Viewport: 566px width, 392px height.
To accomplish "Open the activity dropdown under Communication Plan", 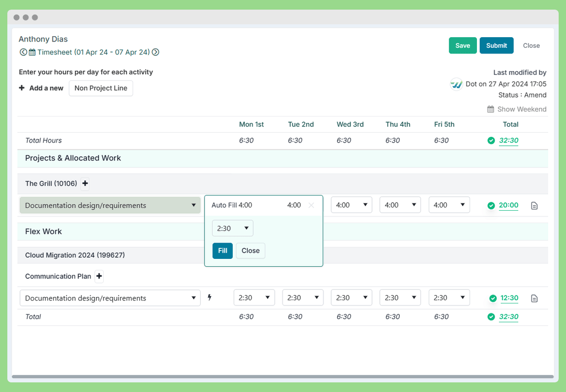I will pos(110,297).
